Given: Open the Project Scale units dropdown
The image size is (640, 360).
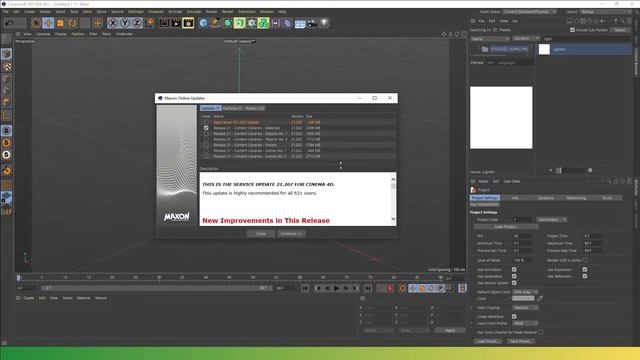Looking at the screenshot, I should pyautogui.click(x=551, y=220).
